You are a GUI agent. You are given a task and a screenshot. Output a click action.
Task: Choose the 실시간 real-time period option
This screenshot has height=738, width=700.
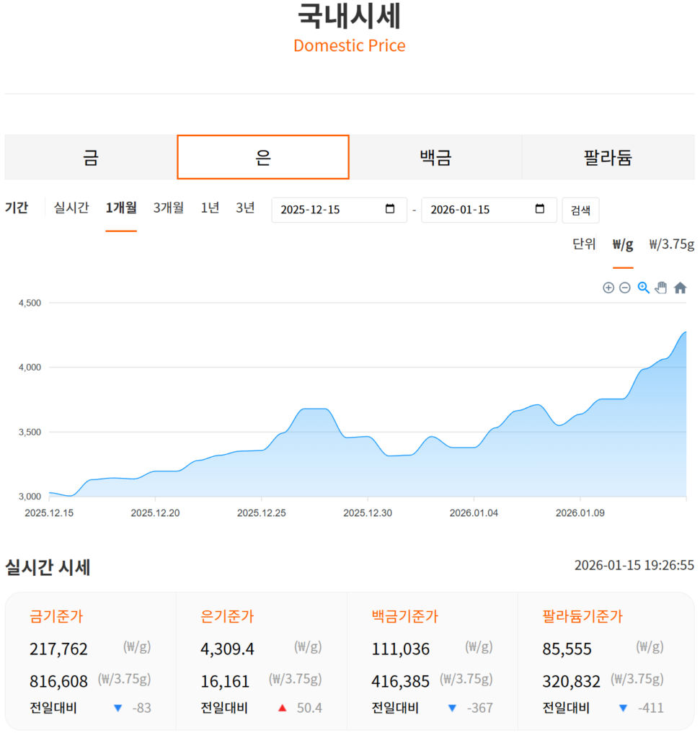[x=71, y=208]
